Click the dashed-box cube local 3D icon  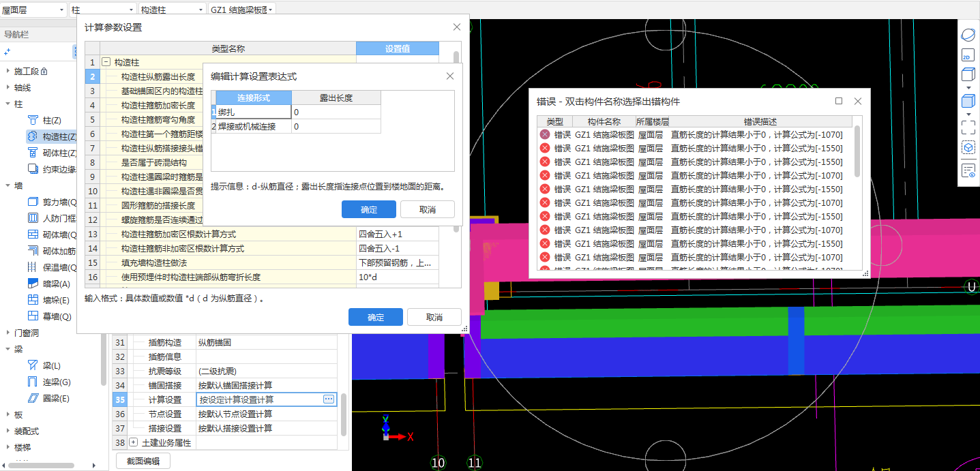click(x=968, y=147)
